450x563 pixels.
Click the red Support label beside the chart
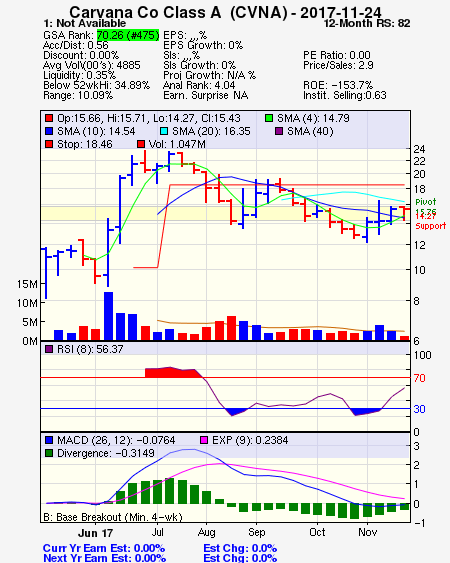click(x=431, y=226)
